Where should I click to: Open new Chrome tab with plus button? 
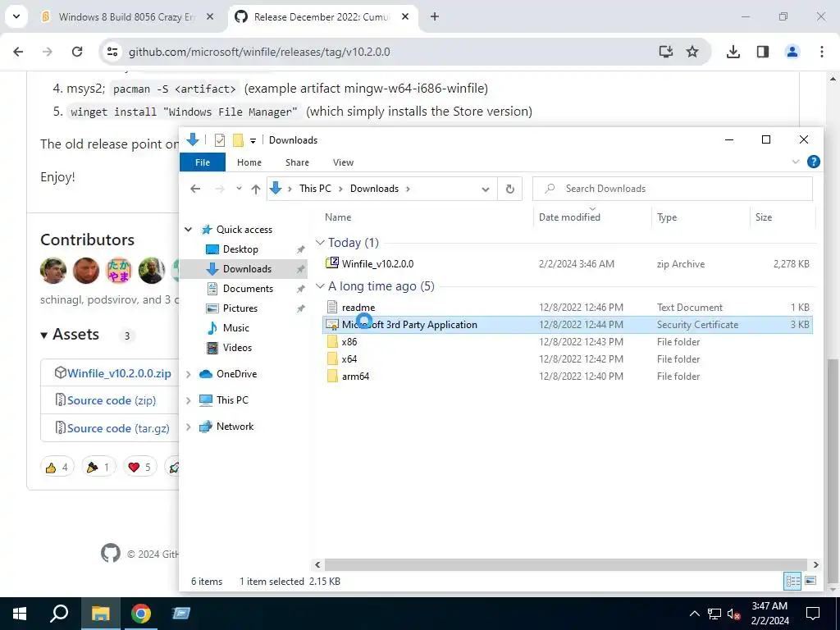pyautogui.click(x=435, y=16)
